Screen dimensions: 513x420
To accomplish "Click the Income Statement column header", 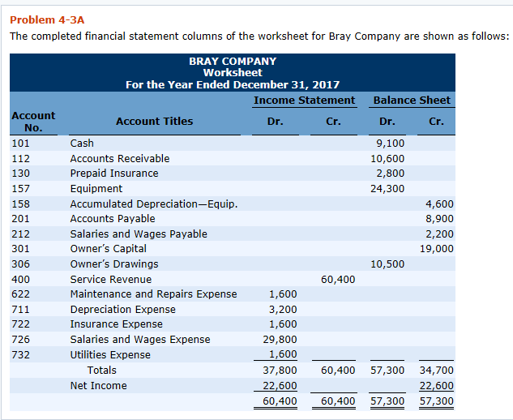I will [x=304, y=101].
